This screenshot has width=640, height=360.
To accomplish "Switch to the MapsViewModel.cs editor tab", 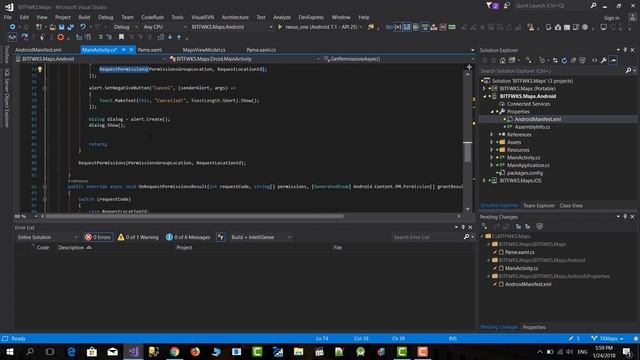I will [x=204, y=50].
